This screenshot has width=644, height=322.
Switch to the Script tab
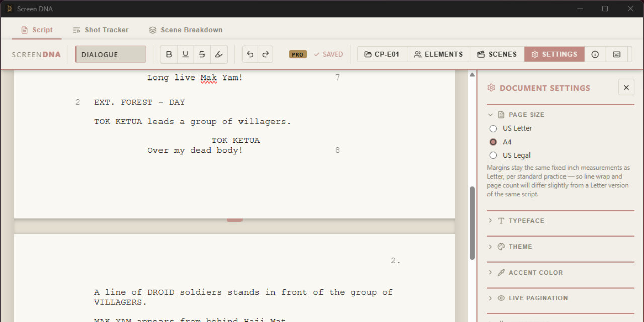[37, 30]
